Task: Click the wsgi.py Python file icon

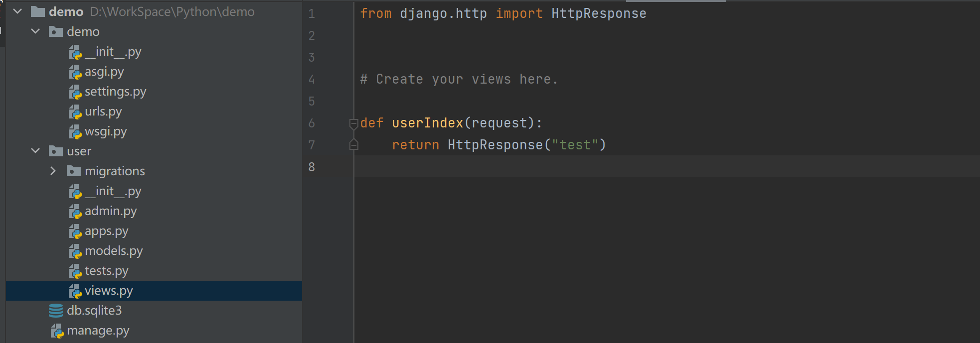Action: tap(75, 132)
